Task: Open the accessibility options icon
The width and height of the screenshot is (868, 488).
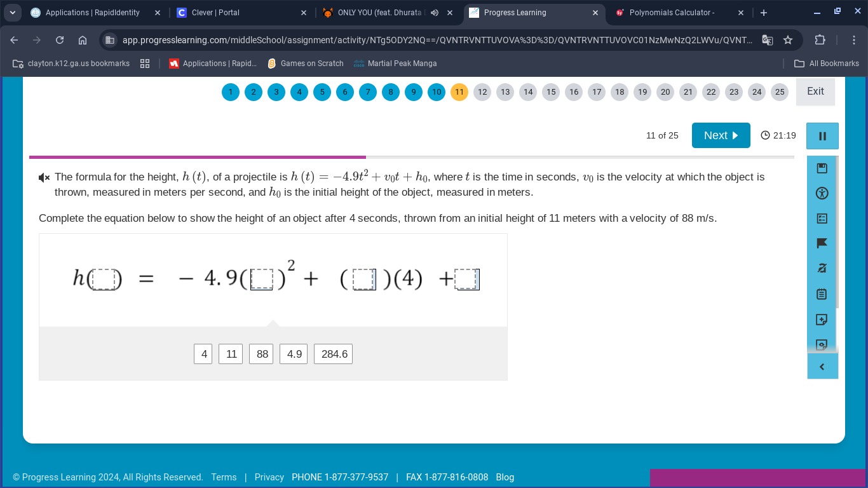Action: point(822,193)
